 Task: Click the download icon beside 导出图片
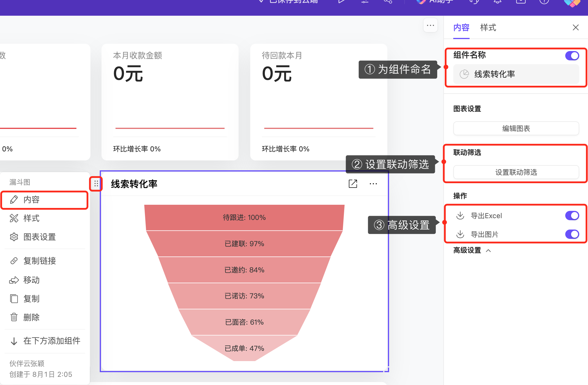[460, 234]
